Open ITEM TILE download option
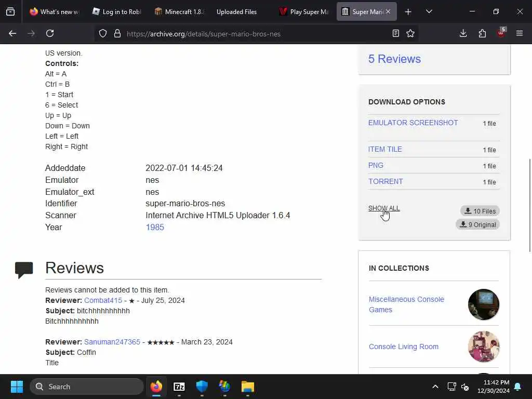Viewport: 532px width, 399px height. [x=385, y=149]
